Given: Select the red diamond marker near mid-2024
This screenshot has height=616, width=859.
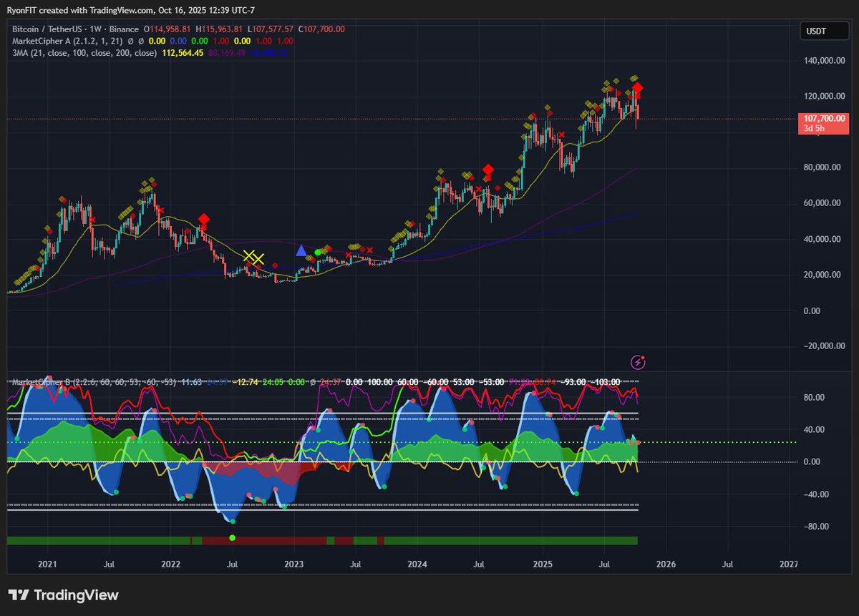Looking at the screenshot, I should click(x=488, y=170).
